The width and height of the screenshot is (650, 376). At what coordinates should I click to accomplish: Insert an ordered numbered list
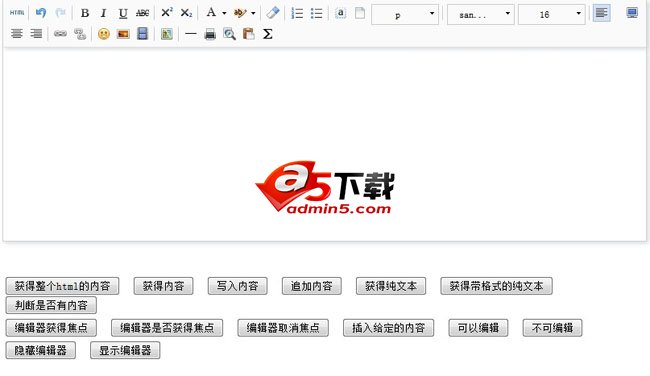point(297,13)
